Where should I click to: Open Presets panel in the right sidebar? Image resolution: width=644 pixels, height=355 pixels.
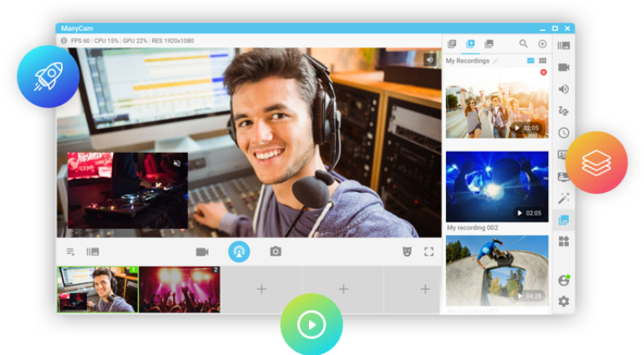point(564,46)
